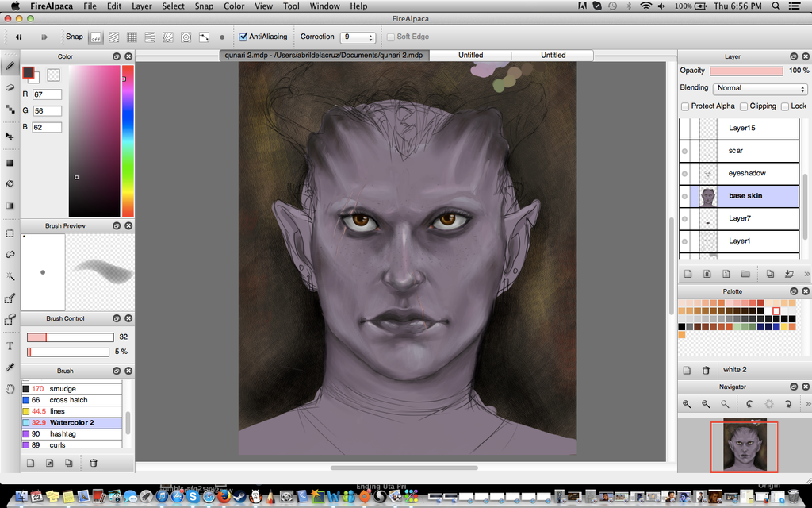
Task: Toggle visibility of the scar layer
Action: [685, 151]
